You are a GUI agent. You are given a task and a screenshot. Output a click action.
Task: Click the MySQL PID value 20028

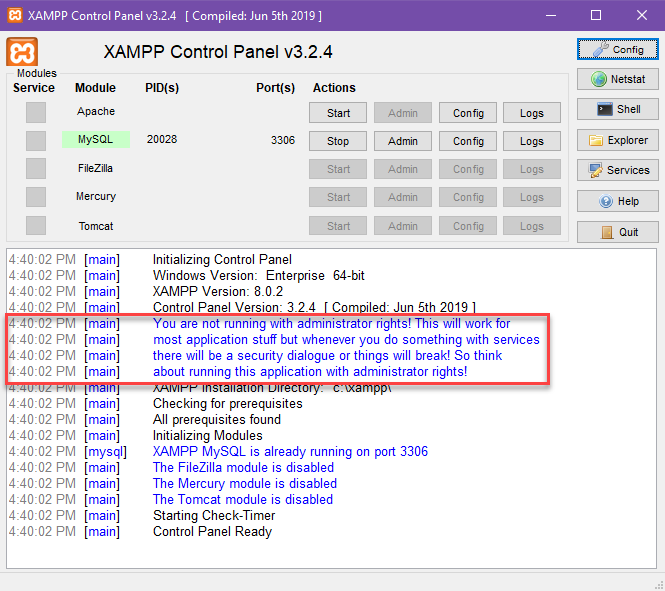coord(162,139)
